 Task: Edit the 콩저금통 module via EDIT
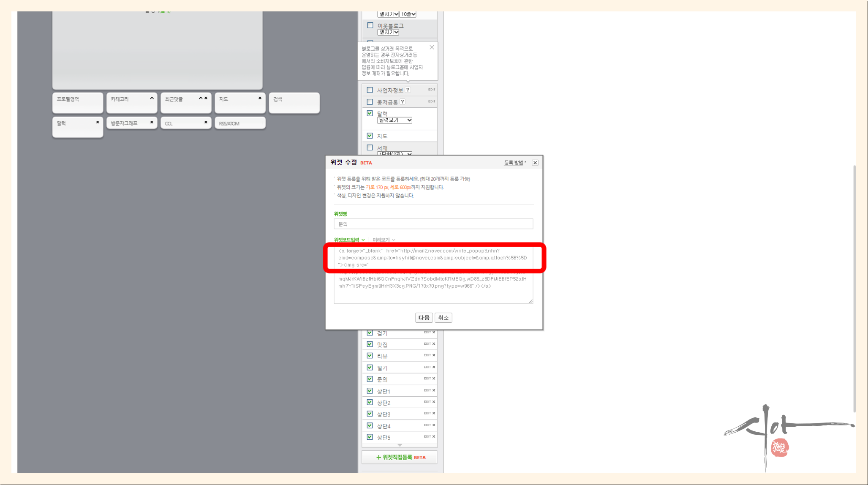point(431,101)
